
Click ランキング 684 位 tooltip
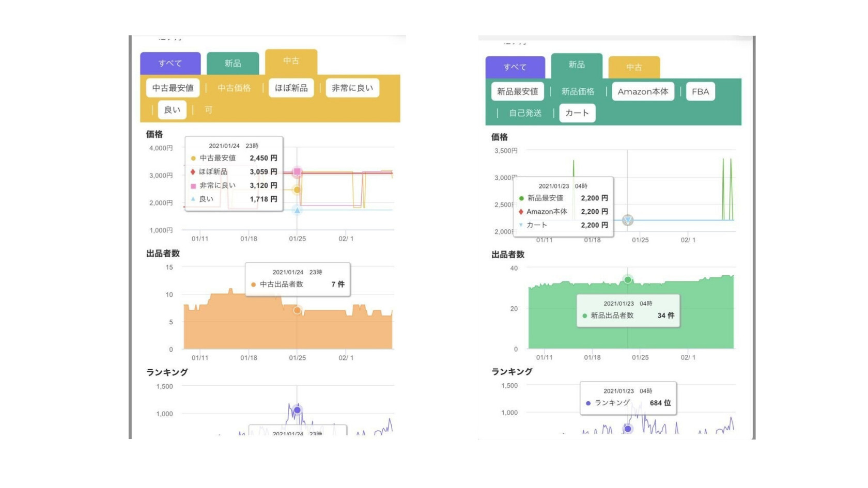628,398
